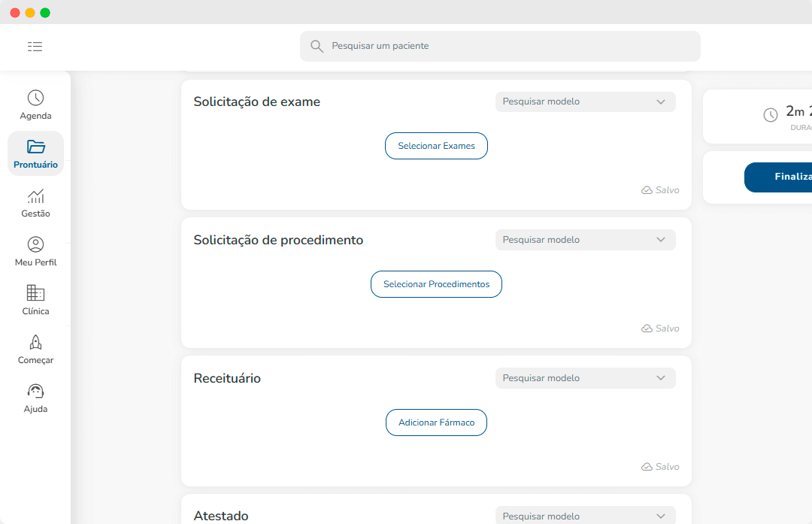Toggle the sidebar collapse menu icon

[35, 47]
